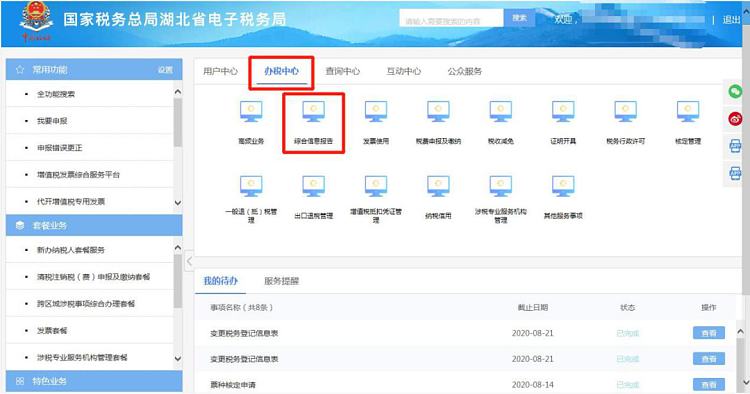
Task: Click 查看 for the 票种核定申请 row
Action: (709, 384)
